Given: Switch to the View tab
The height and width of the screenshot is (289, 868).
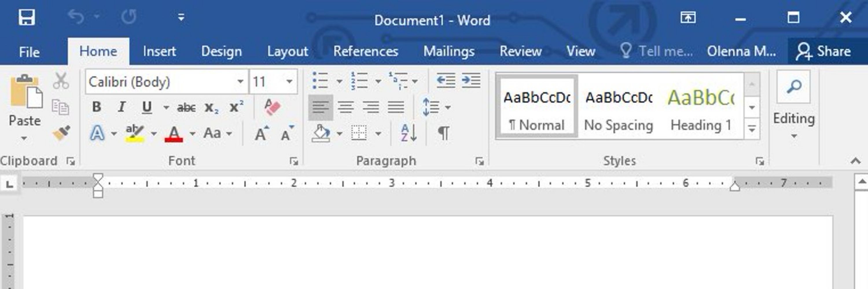Looking at the screenshot, I should [x=581, y=51].
